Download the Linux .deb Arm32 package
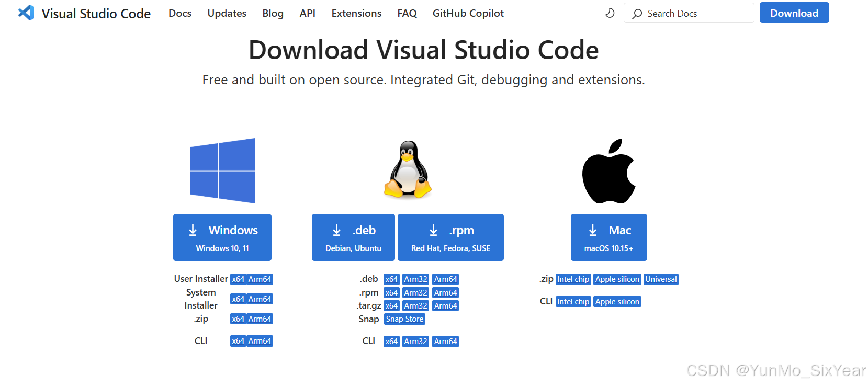Viewport: 868px width, 386px height. (416, 279)
